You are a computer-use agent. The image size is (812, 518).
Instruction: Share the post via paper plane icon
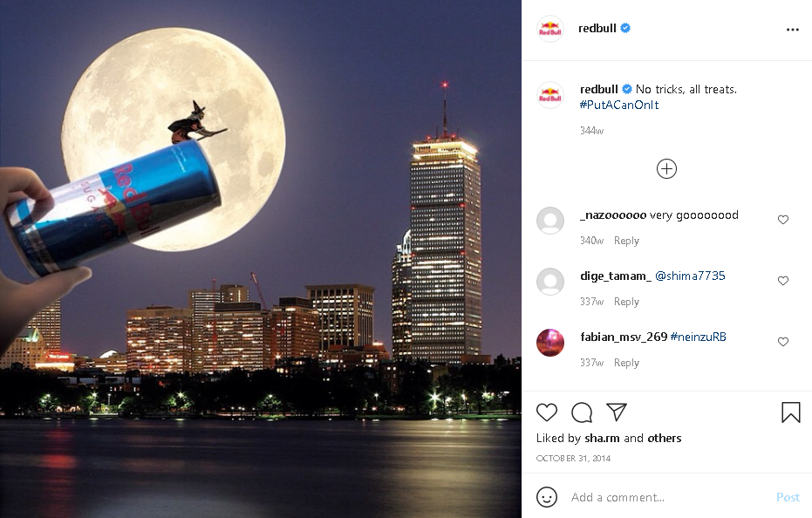[x=617, y=412]
